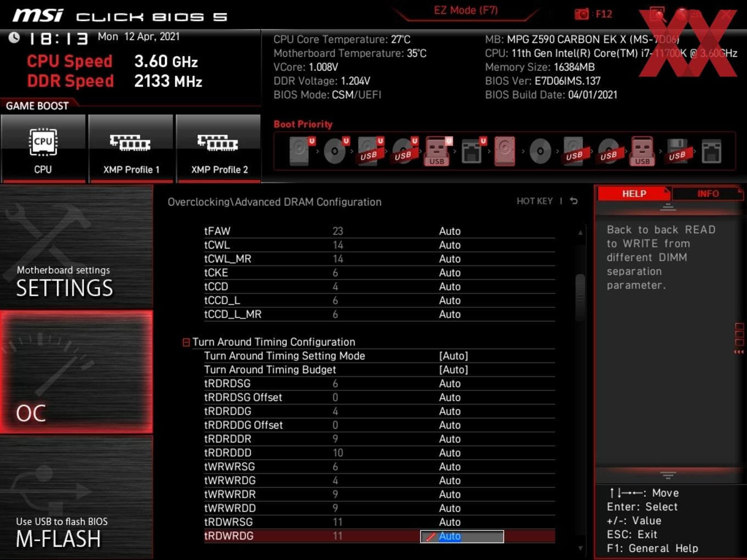
Task: Click the side panel collapse arrows
Action: point(739,351)
